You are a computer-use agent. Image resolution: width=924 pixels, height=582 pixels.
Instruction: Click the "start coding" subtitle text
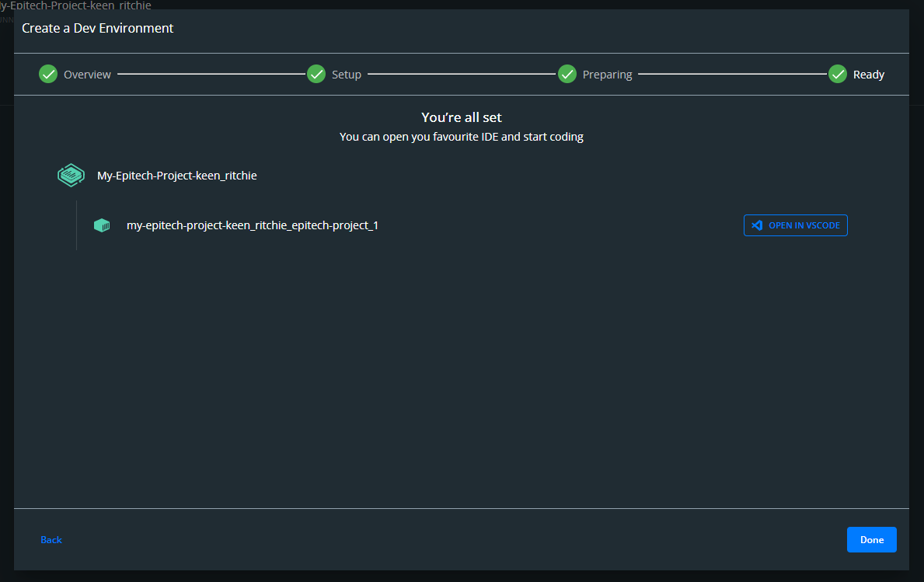tap(462, 137)
